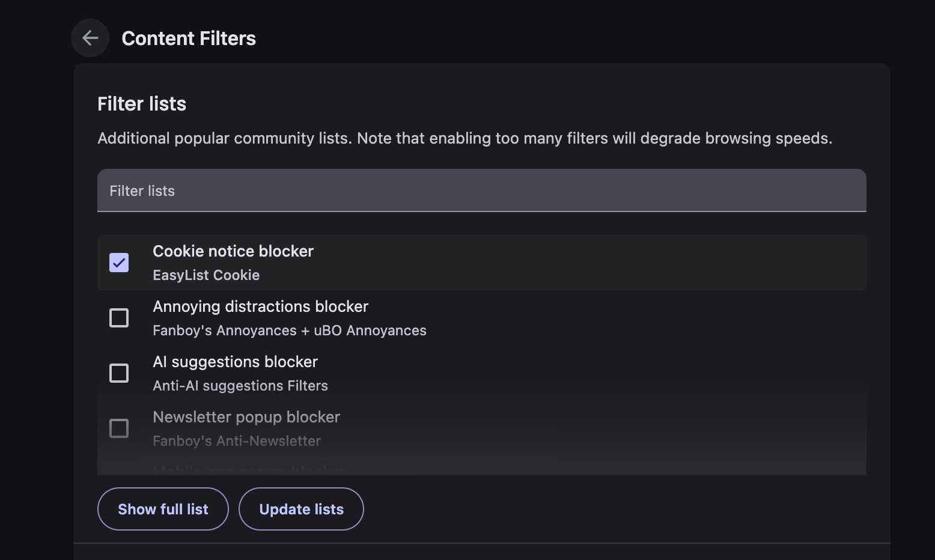The image size is (935, 560).
Task: Click the Anti-AI suggestions Filters description
Action: coord(240,386)
